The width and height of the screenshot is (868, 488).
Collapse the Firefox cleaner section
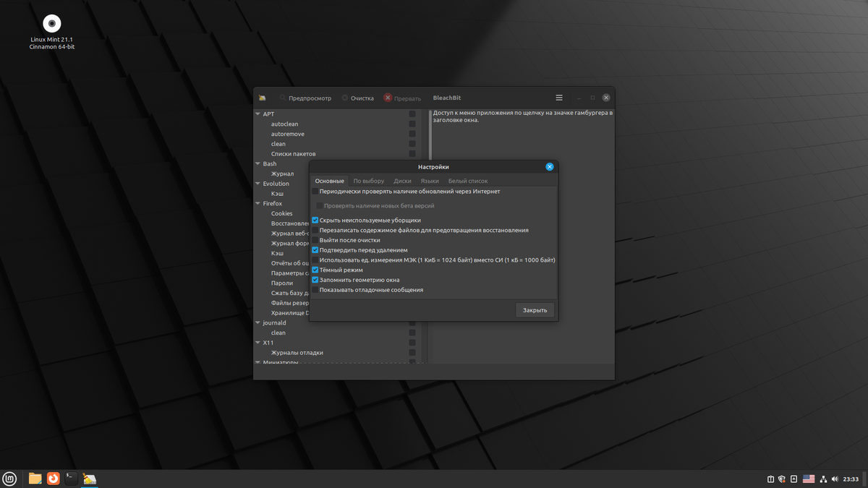pyautogui.click(x=258, y=203)
